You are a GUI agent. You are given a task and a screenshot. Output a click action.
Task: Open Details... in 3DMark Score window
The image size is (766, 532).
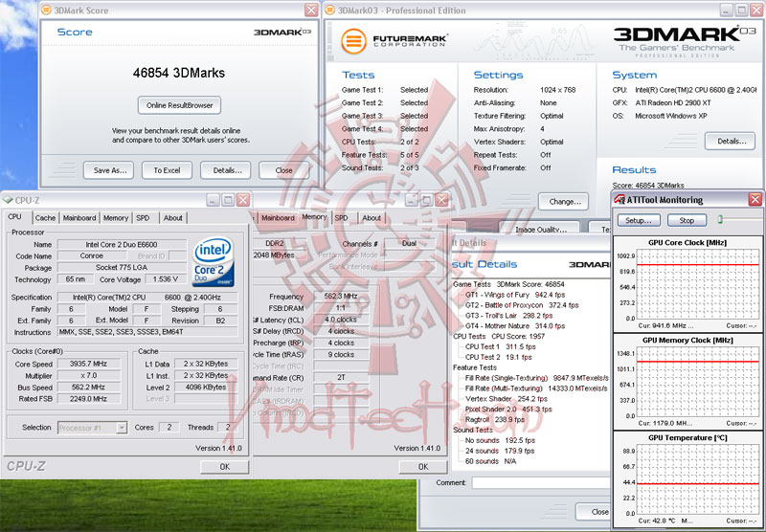[x=227, y=170]
